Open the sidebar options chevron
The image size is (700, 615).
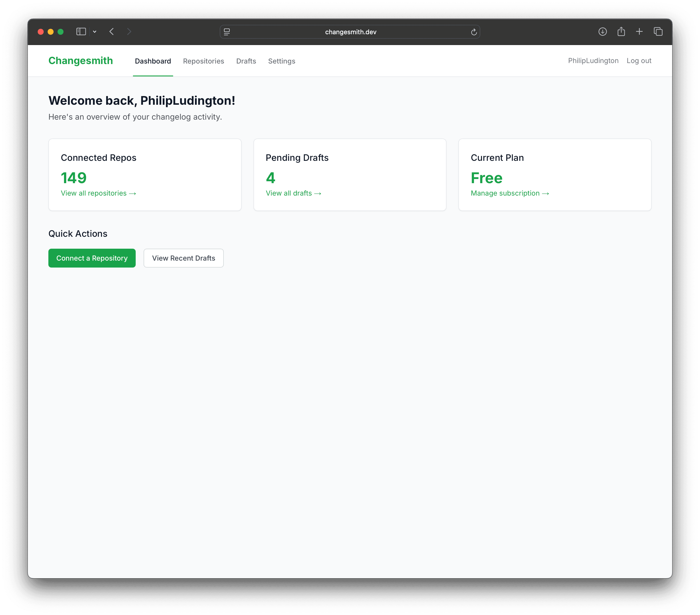(x=95, y=32)
